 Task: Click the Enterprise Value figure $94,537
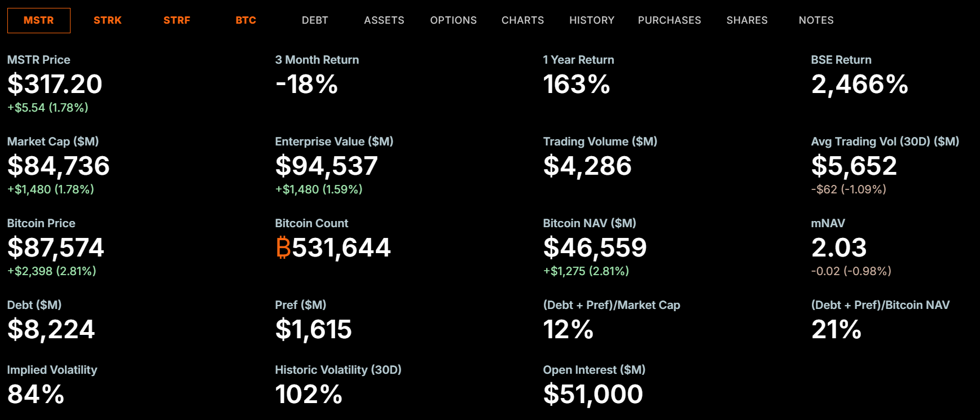[x=326, y=166]
